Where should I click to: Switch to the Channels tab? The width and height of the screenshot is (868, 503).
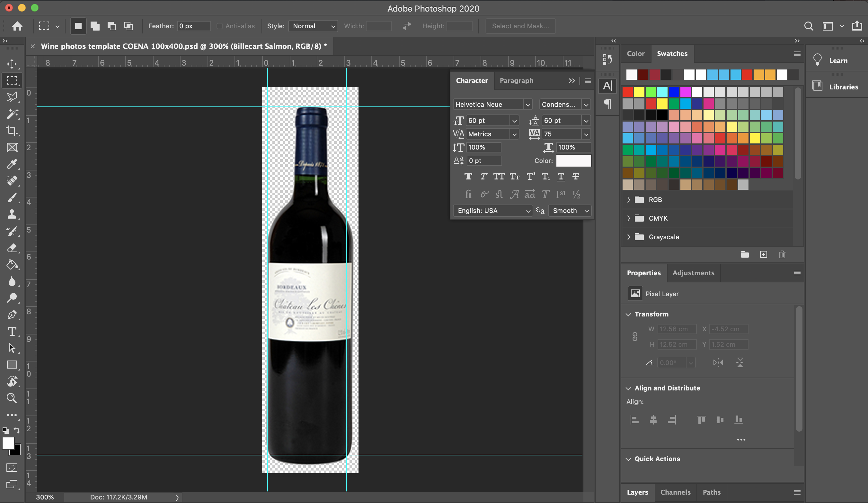click(675, 492)
